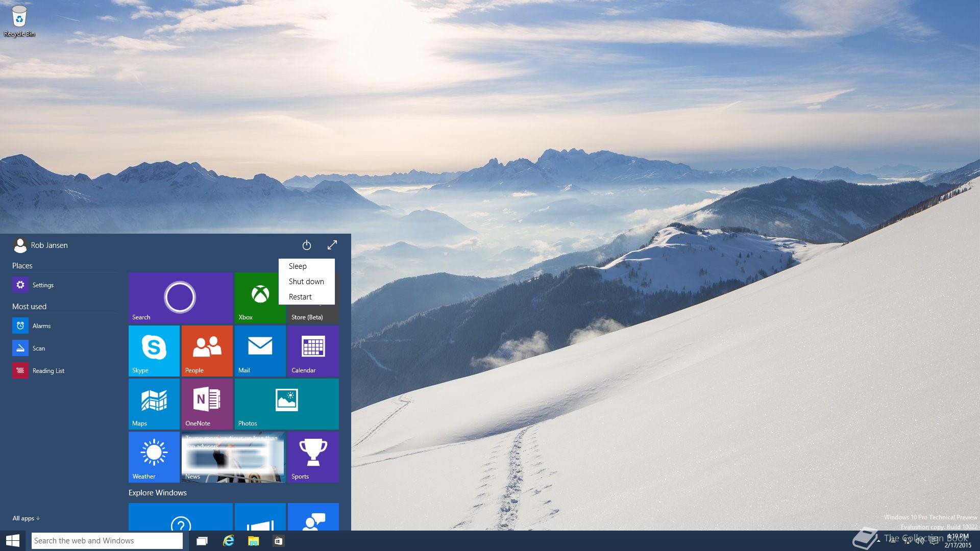Image resolution: width=980 pixels, height=551 pixels.
Task: Show hidden system tray icons
Action: [878, 541]
